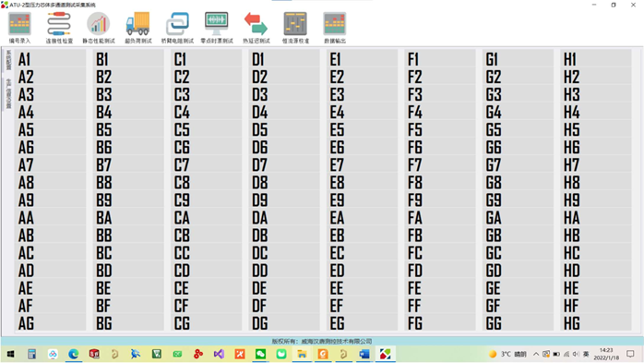
Task: Select channel cell A1
Action: pos(51,59)
